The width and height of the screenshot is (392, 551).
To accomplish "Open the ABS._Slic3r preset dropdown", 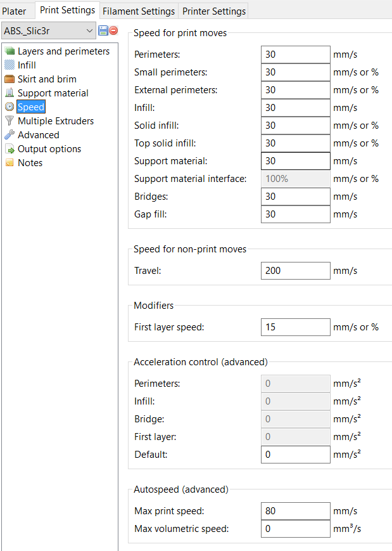I will (x=48, y=30).
